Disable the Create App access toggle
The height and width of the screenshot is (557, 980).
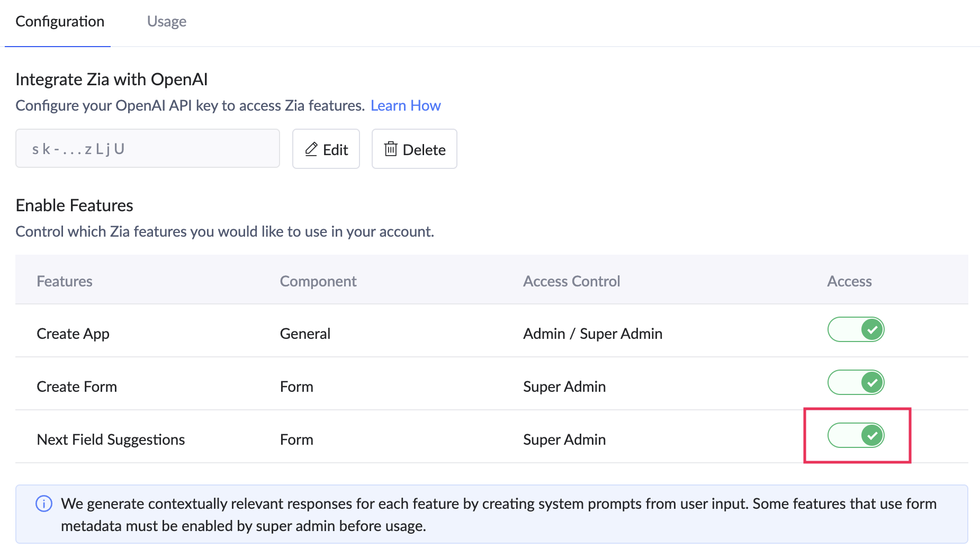coord(856,329)
